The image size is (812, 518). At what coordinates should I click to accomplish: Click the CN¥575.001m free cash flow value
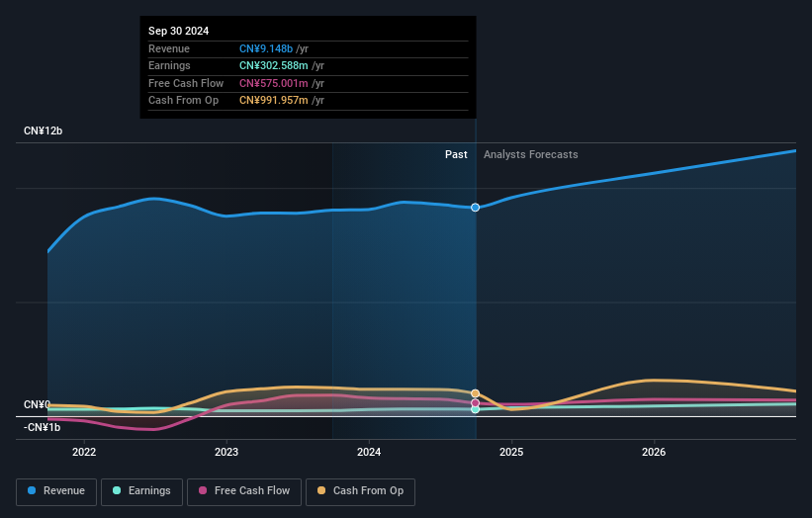[273, 83]
